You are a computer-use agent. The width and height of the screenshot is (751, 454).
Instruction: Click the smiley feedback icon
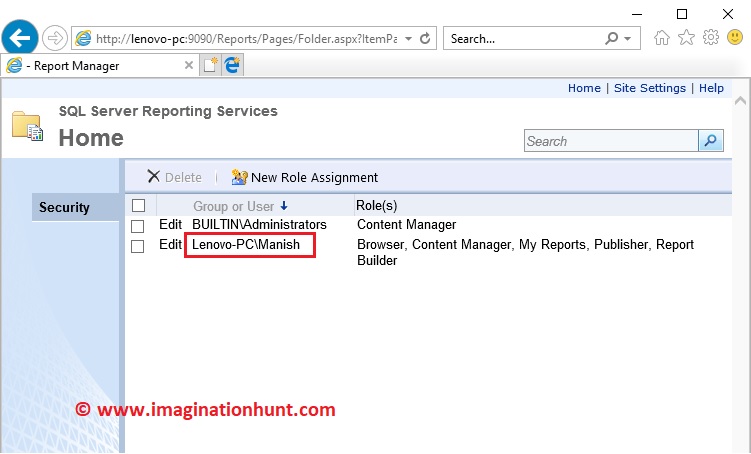(x=735, y=37)
